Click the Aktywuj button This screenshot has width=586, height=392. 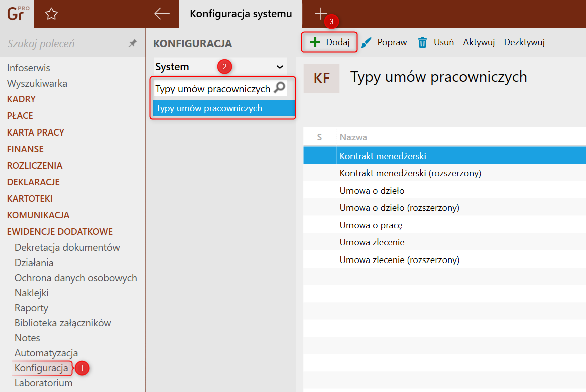[479, 42]
